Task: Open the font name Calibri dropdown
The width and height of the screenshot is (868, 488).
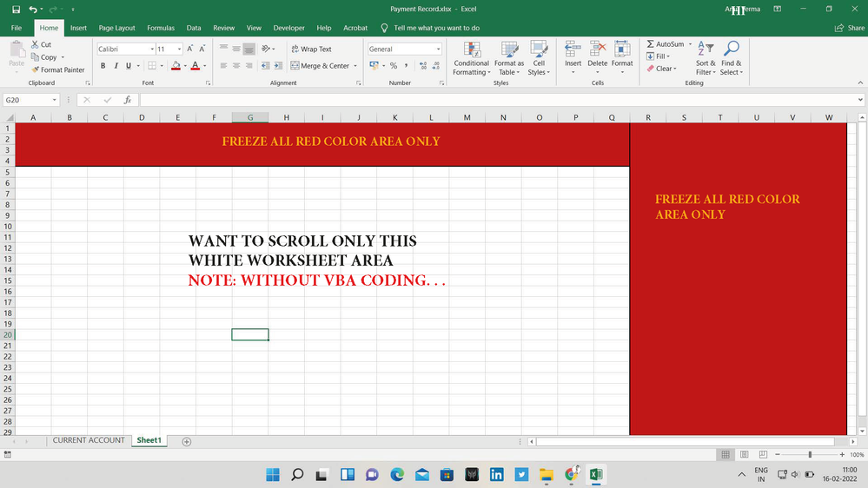Action: pos(152,49)
